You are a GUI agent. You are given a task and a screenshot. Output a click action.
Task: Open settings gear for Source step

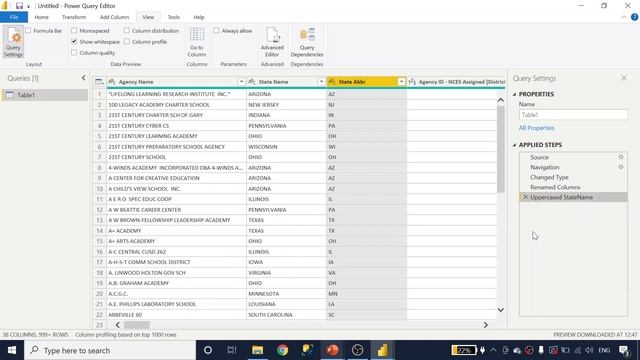pos(621,157)
